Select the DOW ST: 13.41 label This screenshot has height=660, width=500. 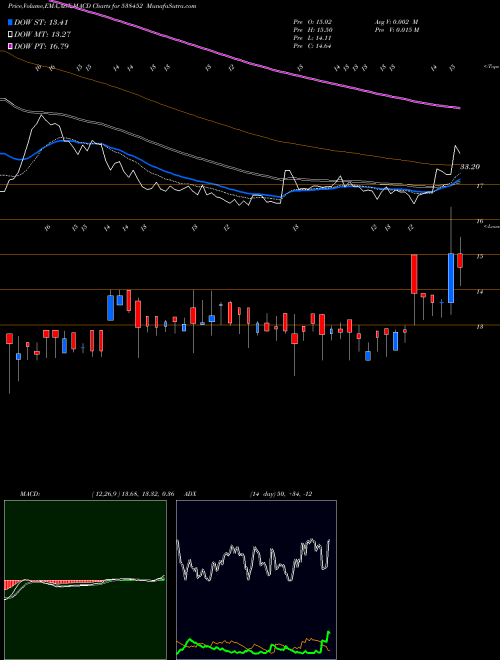point(41,23)
